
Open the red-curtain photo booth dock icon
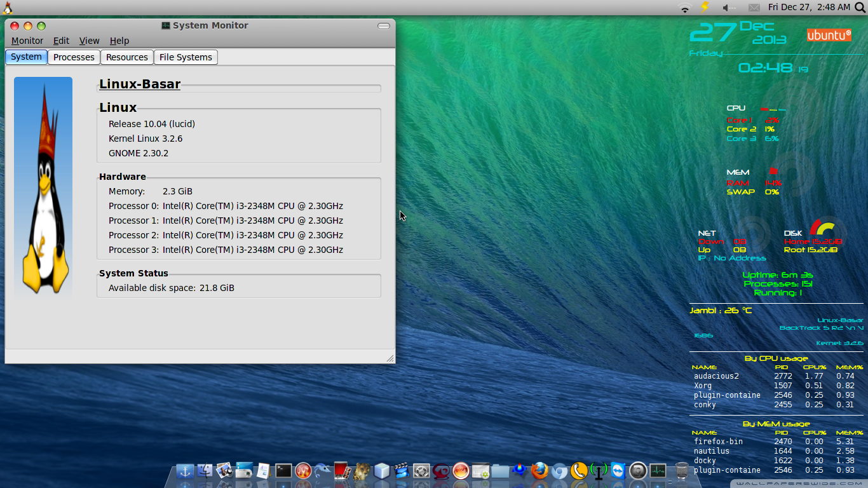(x=342, y=471)
